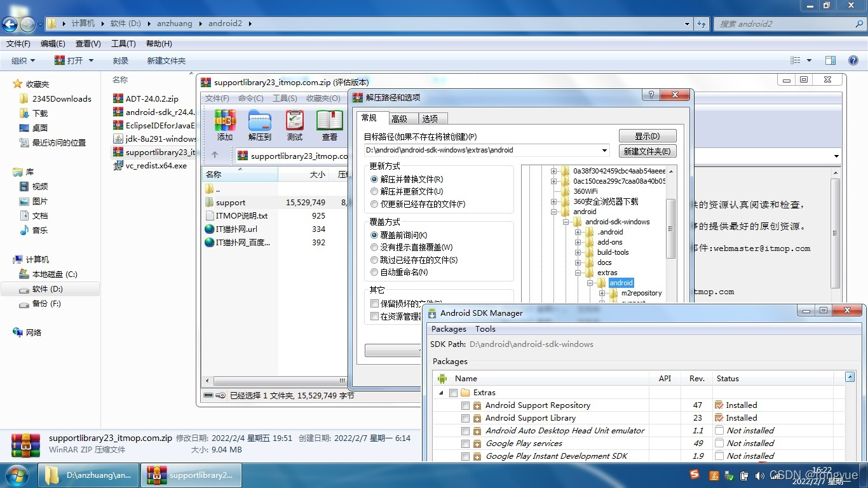Click the SDK Manager packages scroll-up arrow

(x=850, y=377)
